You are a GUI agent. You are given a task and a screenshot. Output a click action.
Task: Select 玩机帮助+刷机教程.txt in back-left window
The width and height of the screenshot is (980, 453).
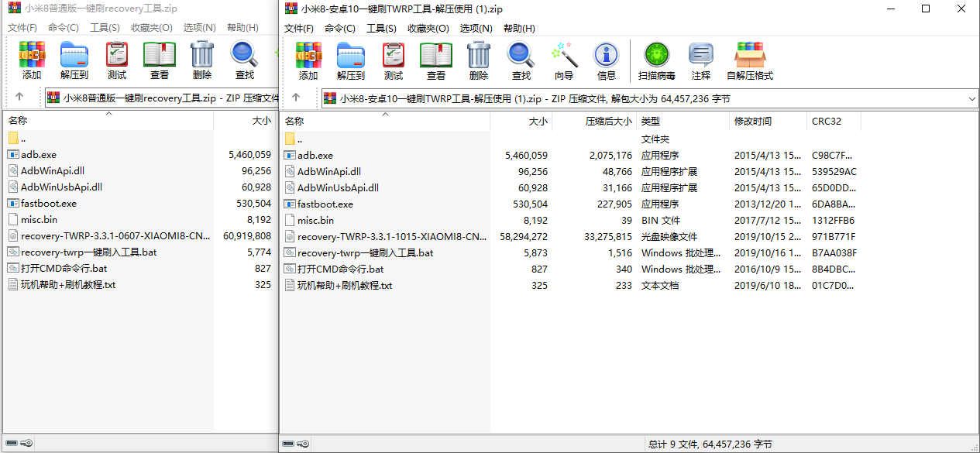coord(68,285)
